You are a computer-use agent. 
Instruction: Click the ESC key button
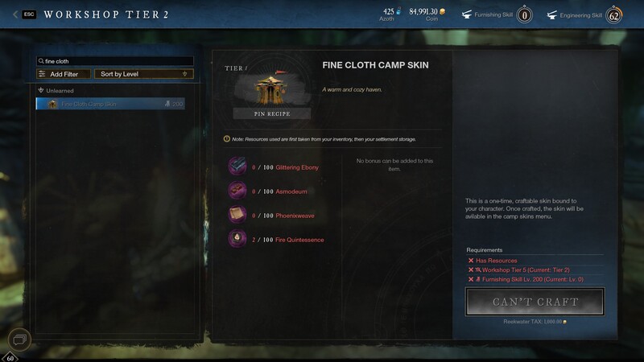click(x=29, y=14)
